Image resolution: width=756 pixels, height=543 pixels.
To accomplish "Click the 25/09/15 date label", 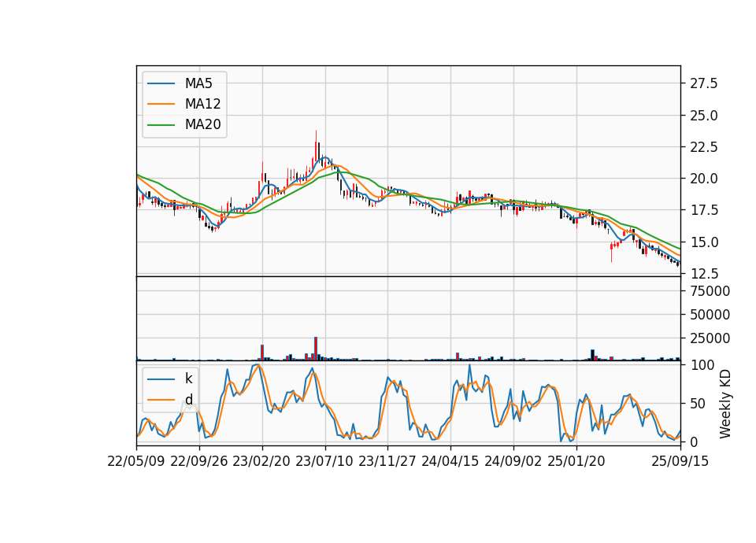I will (x=680, y=461).
